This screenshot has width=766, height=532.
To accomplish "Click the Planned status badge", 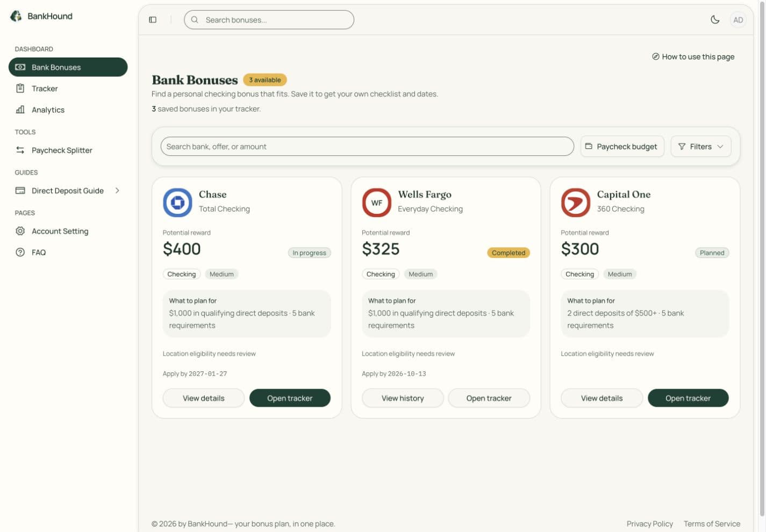I will coord(712,253).
